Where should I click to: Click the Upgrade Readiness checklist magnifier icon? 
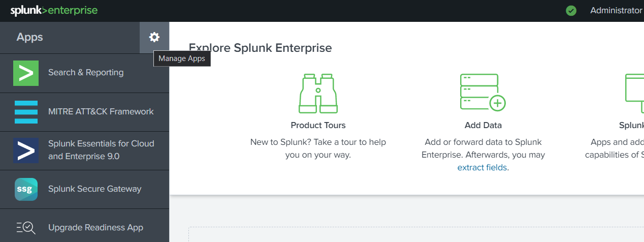[x=26, y=228]
